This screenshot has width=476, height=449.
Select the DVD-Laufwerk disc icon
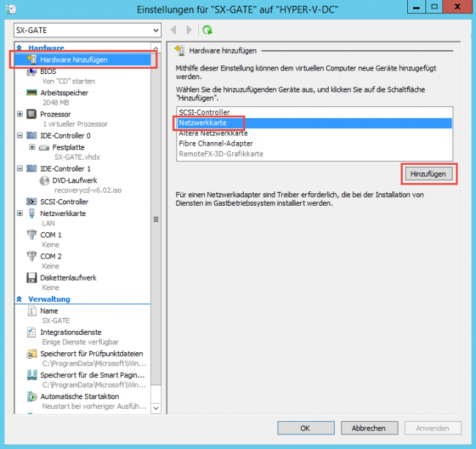[x=46, y=180]
